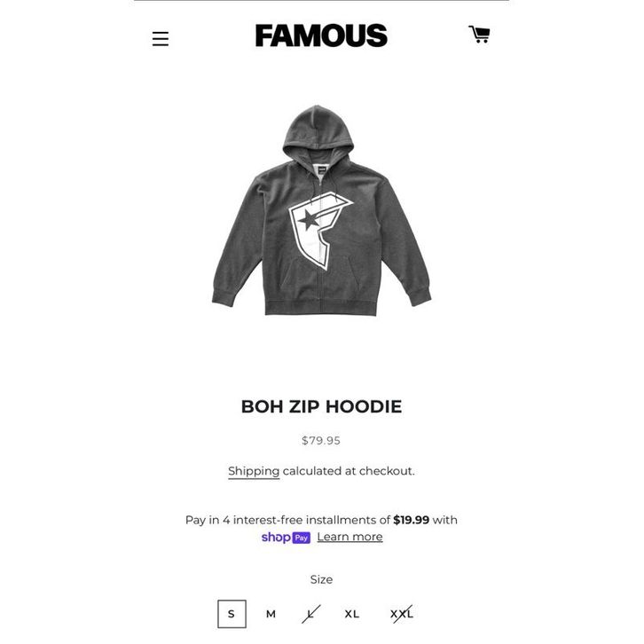The image size is (644, 644).
Task: Click the Size label
Action: pyautogui.click(x=321, y=579)
